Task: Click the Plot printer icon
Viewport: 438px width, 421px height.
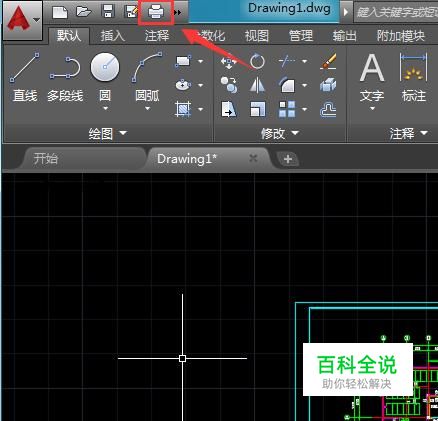Action: pyautogui.click(x=156, y=13)
